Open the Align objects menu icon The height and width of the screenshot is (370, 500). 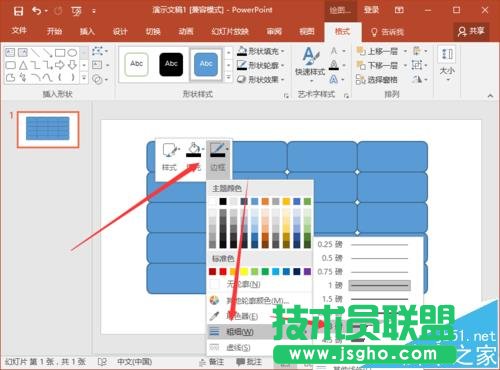(417, 51)
